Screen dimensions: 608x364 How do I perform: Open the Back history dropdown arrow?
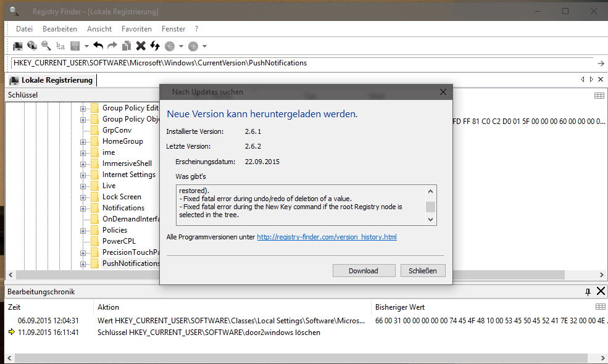click(181, 46)
